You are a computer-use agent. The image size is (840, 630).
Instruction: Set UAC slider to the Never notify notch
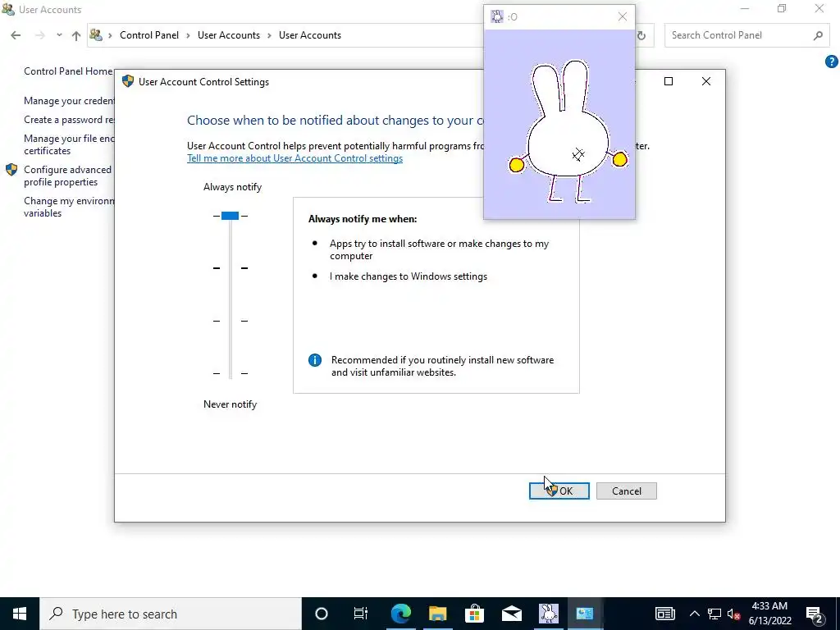pos(231,373)
